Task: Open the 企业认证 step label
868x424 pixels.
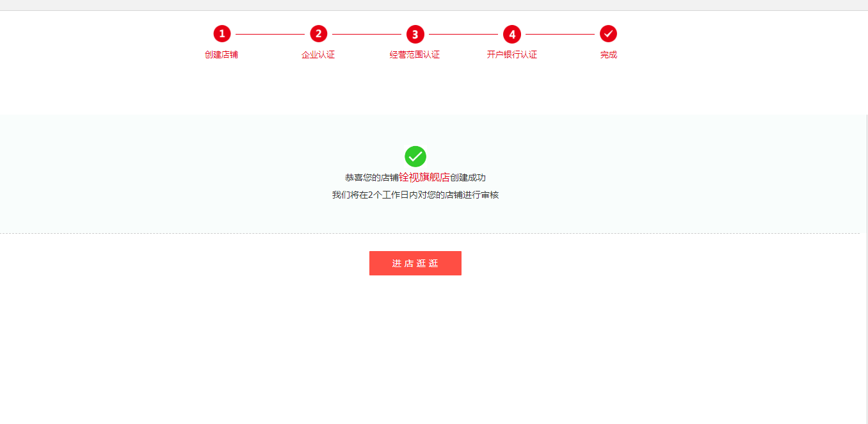Action: click(x=318, y=55)
